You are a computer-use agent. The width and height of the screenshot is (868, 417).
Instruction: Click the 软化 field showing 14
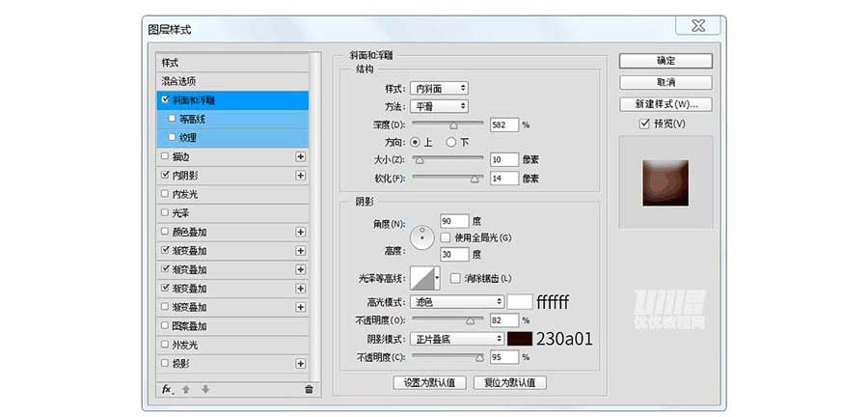(504, 179)
